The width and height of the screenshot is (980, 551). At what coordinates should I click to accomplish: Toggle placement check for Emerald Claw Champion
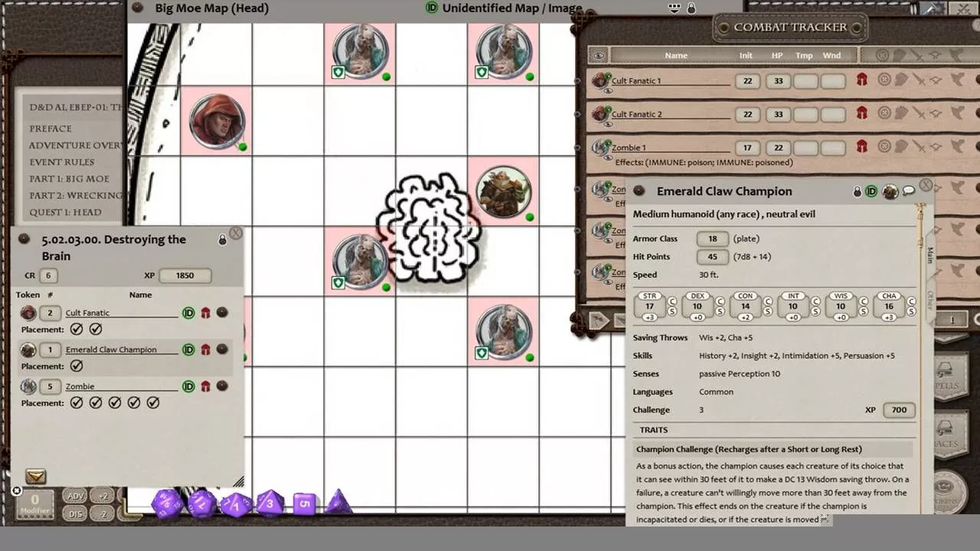77,366
